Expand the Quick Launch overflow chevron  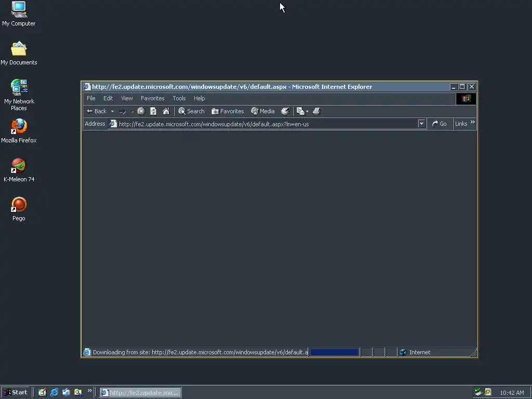(x=89, y=391)
